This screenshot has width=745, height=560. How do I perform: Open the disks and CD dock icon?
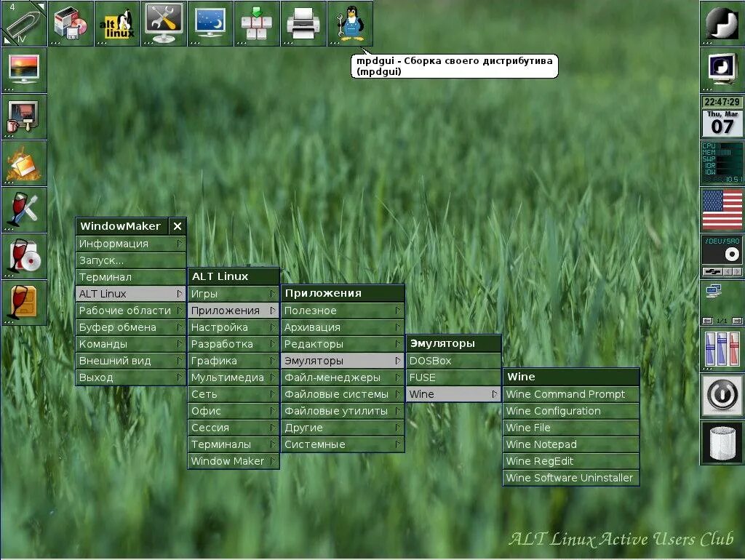[71, 23]
